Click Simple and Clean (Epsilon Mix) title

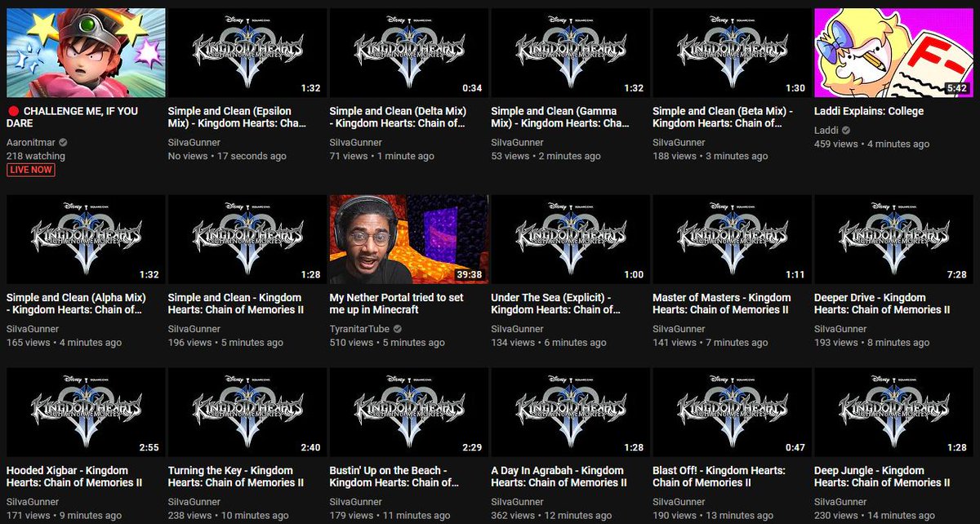click(237, 117)
